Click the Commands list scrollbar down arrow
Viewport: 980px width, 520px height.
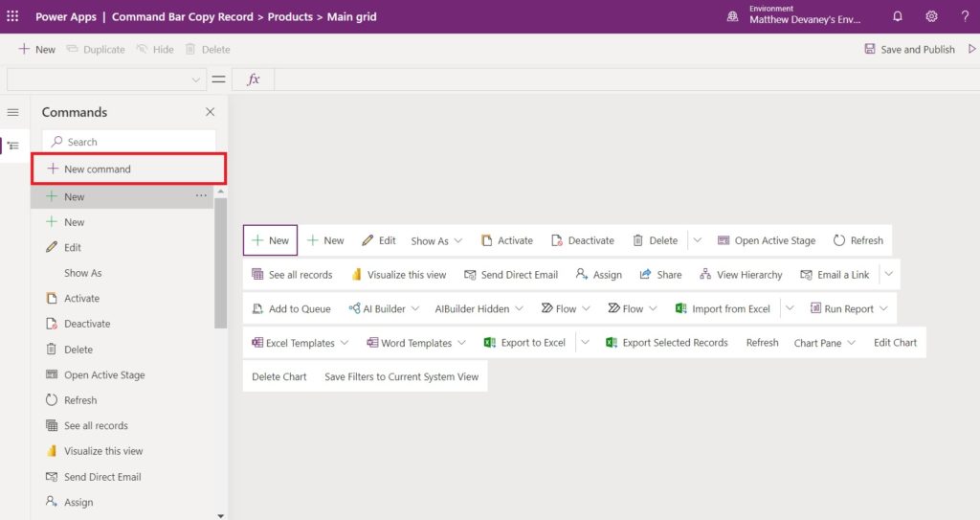[x=221, y=515]
